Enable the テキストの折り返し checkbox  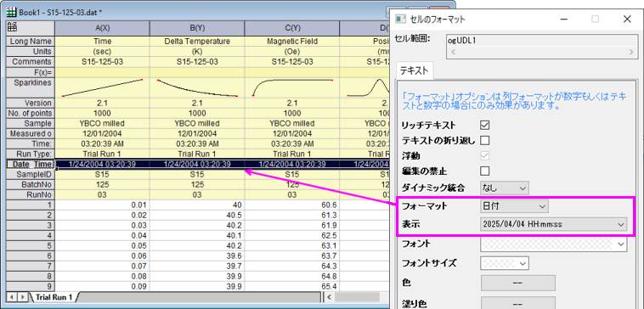click(x=485, y=140)
